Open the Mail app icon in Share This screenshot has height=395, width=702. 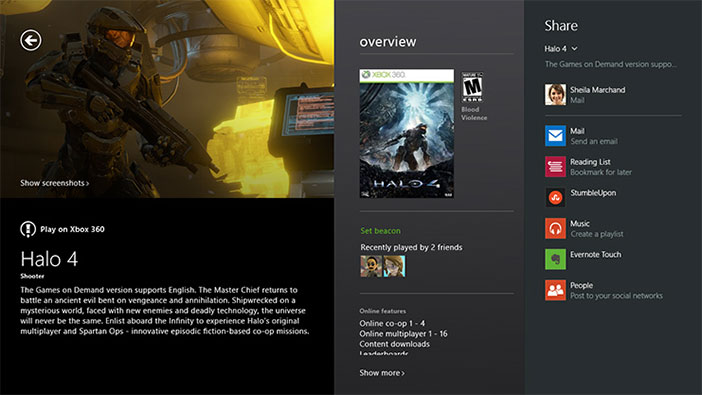pos(555,136)
